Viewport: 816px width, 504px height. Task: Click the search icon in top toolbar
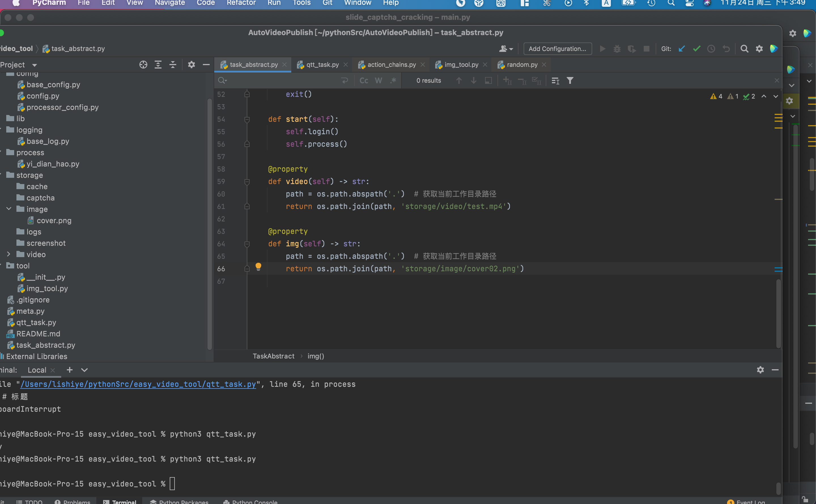pos(745,49)
